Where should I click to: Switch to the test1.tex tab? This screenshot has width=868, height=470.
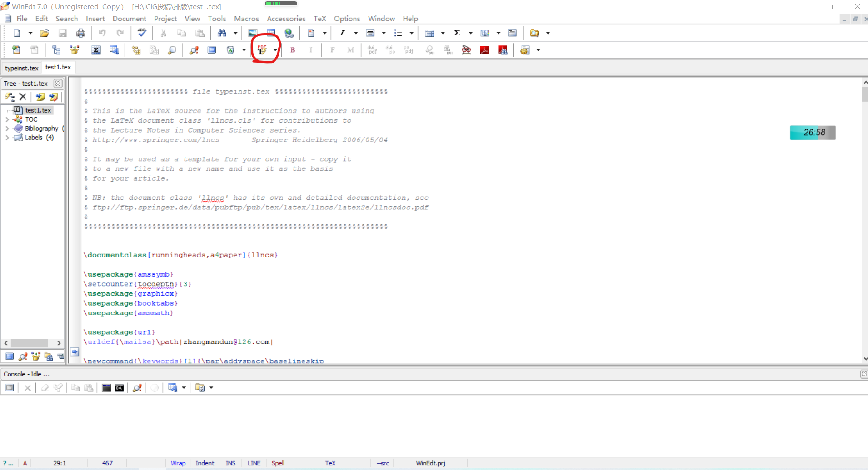[58, 67]
